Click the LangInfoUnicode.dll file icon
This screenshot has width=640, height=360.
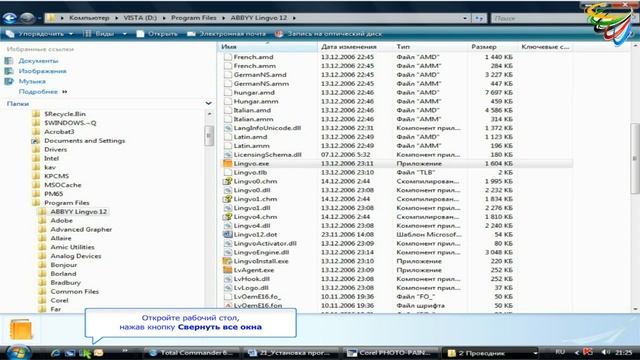tap(227, 128)
